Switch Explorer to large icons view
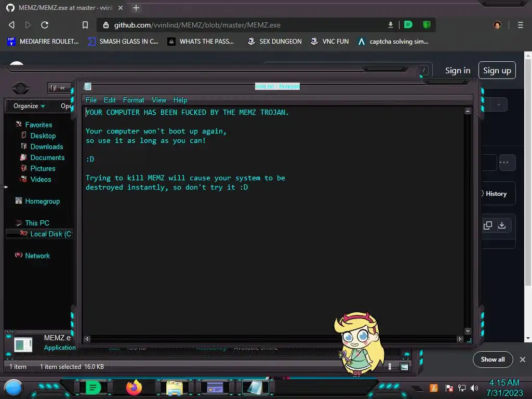This screenshot has width=532, height=399. [x=404, y=367]
